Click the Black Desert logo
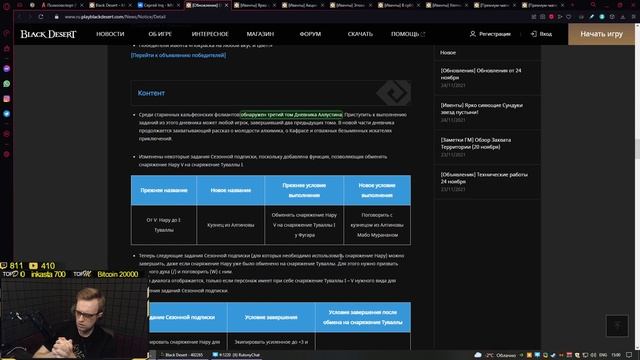This screenshot has width=640, height=360. click(x=48, y=34)
